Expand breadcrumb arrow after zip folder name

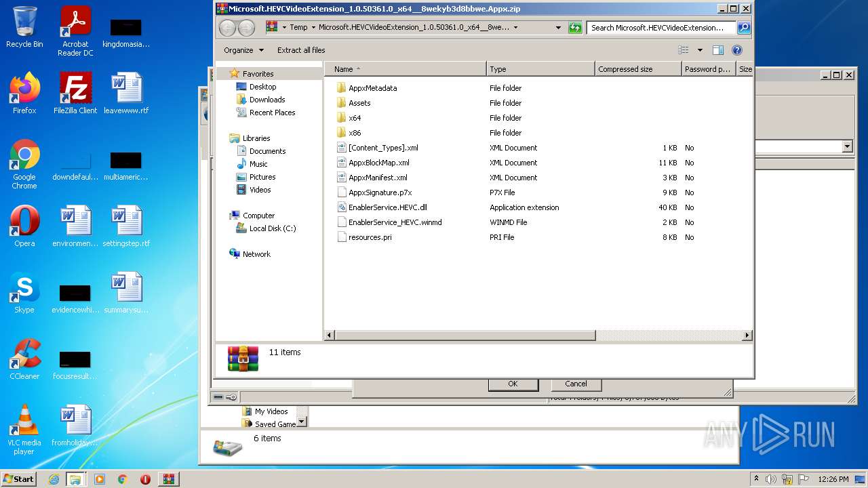[x=515, y=28]
